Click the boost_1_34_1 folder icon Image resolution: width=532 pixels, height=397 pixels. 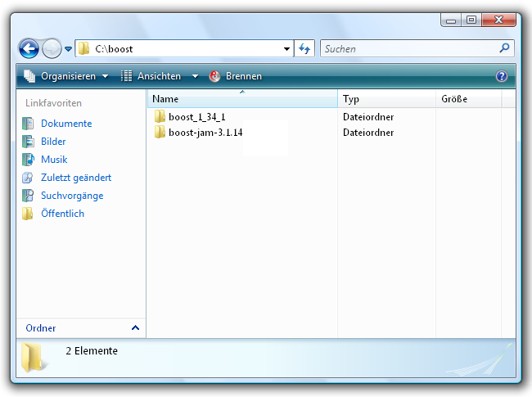point(160,116)
